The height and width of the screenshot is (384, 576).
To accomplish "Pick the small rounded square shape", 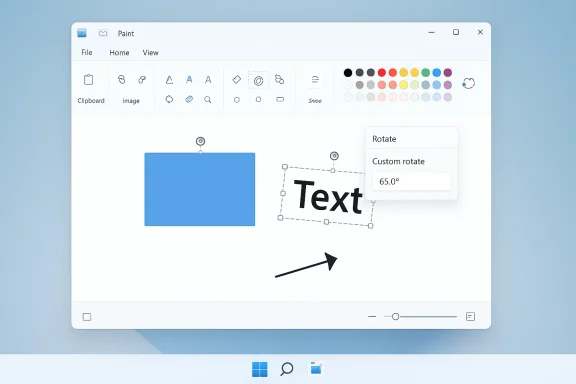I will [258, 100].
